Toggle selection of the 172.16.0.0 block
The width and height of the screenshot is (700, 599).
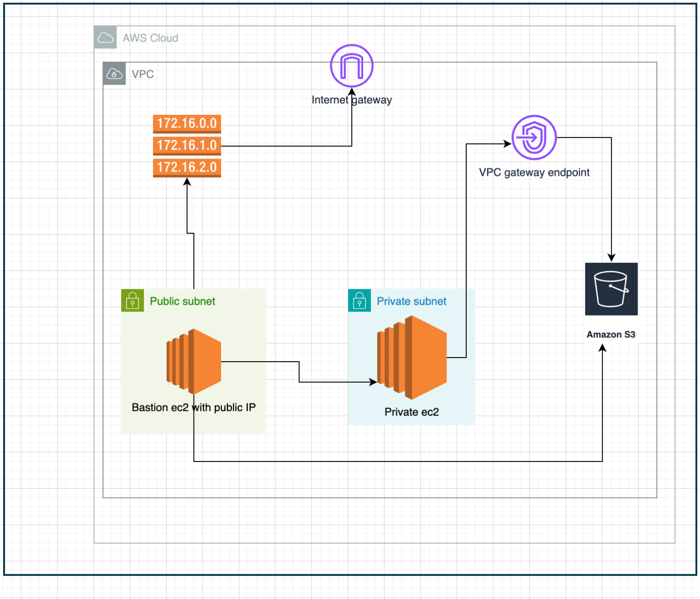tap(186, 123)
